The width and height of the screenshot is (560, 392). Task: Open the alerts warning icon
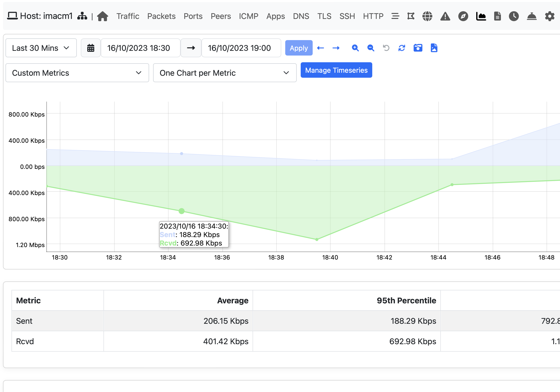445,16
